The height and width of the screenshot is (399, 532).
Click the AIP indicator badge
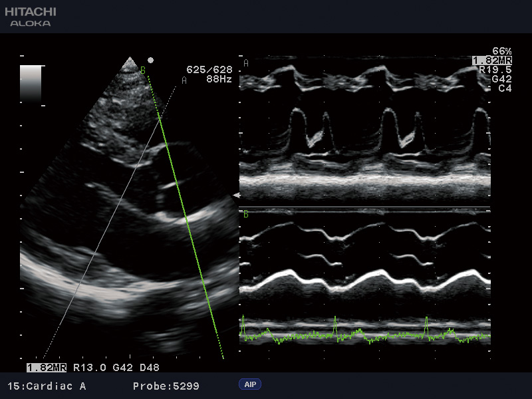[250, 384]
